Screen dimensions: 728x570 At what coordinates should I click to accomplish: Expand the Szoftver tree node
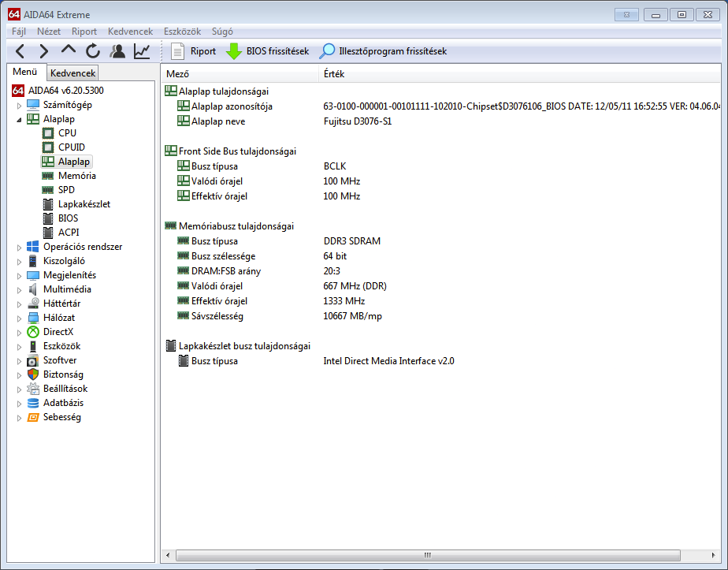tap(19, 361)
